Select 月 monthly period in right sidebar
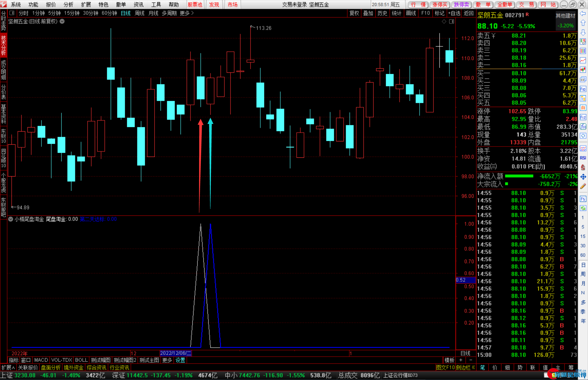The height and width of the screenshot is (380, 588). (583, 284)
